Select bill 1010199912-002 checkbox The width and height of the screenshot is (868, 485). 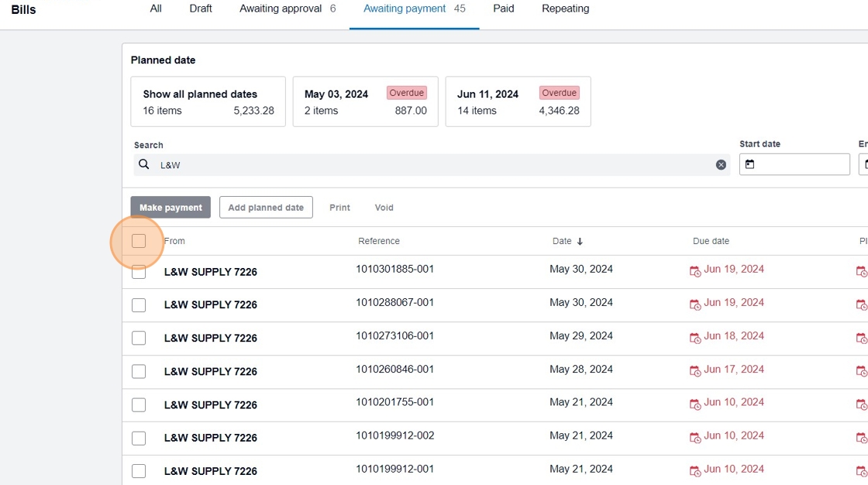click(139, 438)
